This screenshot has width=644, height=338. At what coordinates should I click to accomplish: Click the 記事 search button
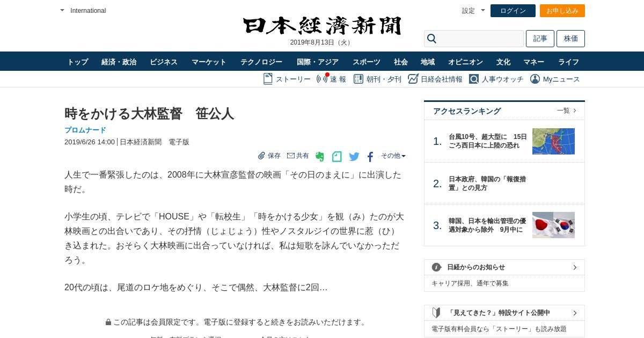[540, 39]
